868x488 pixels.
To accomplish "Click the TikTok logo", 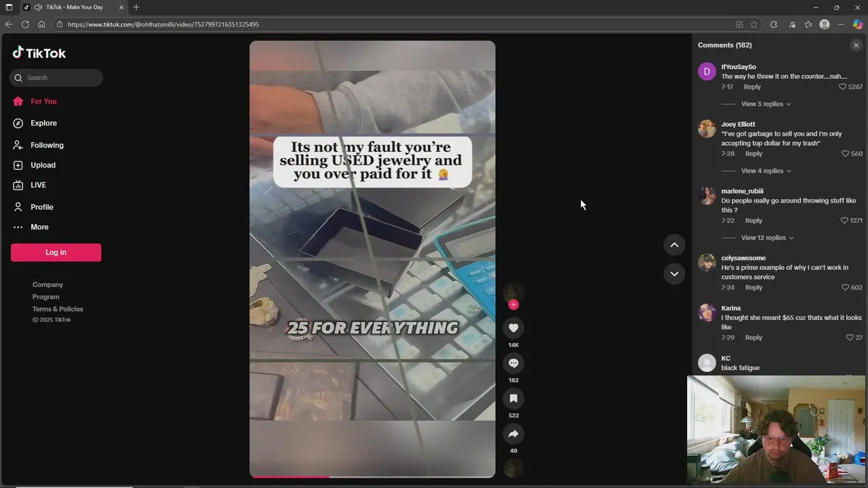I will tap(39, 53).
